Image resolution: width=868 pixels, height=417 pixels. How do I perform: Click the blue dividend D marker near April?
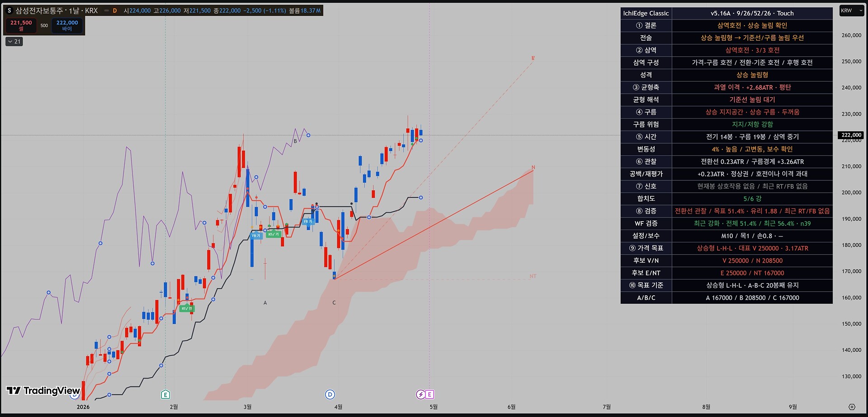pos(330,394)
